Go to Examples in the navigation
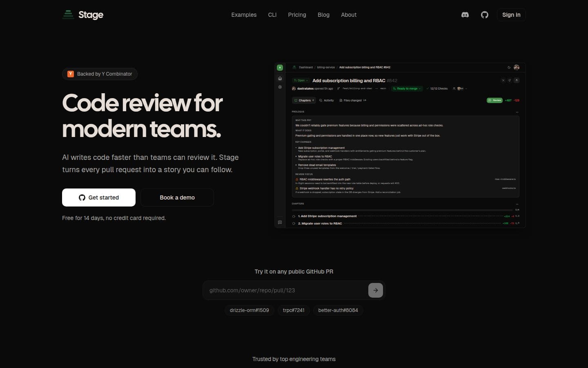 click(x=244, y=15)
